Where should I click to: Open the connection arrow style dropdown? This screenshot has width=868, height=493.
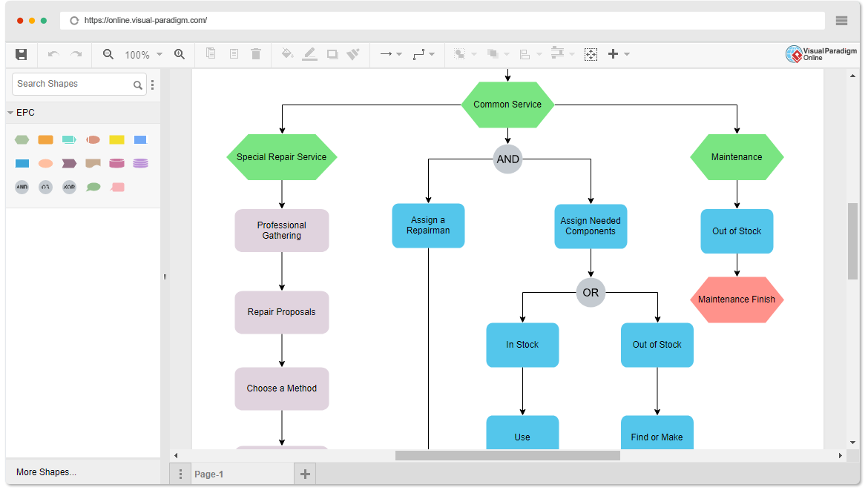391,54
